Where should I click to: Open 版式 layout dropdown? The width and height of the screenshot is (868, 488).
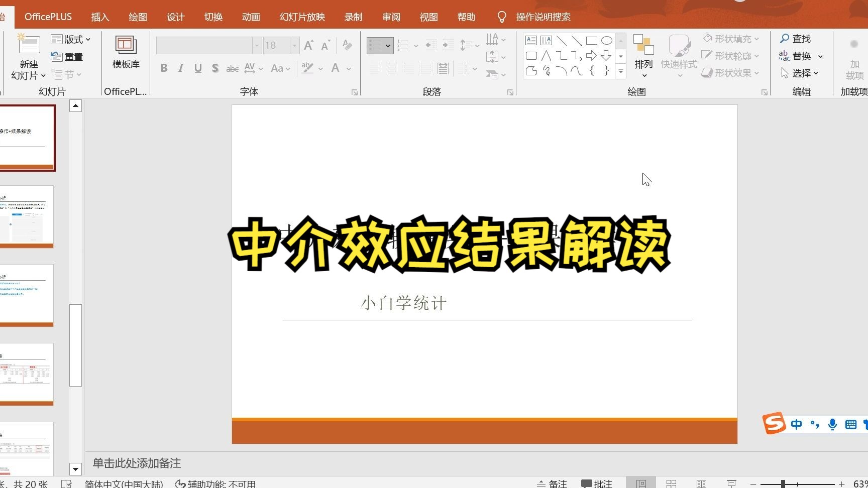[x=71, y=39]
